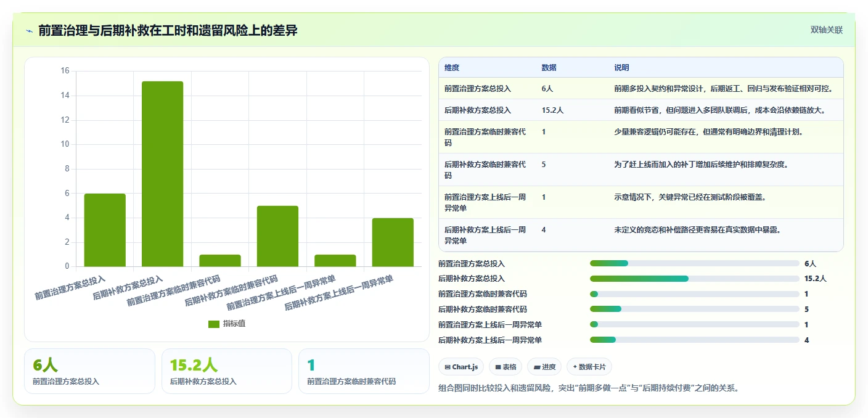
Task: Toggle the 指标值 legend swatch
Action: 214,324
